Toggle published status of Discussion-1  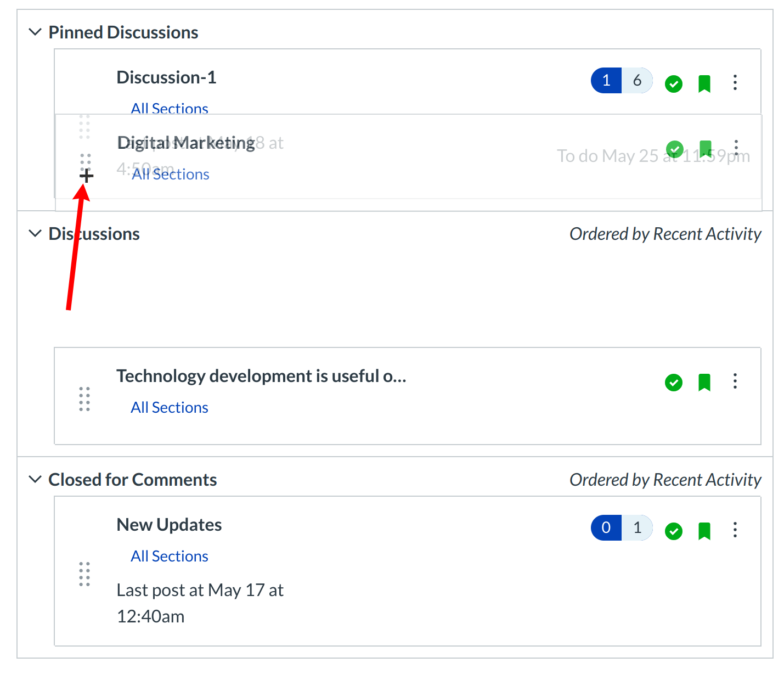(673, 84)
